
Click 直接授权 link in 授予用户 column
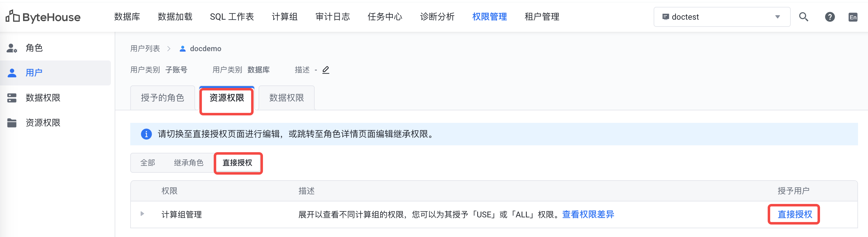(794, 215)
